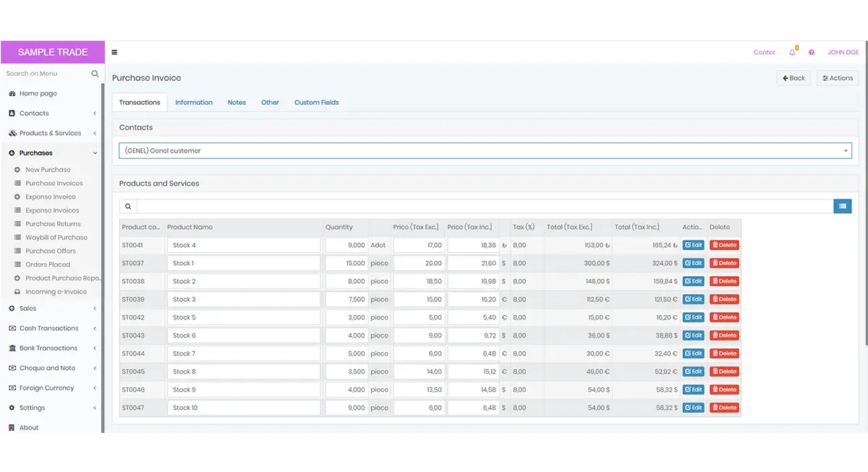The image size is (868, 472).
Task: Edit the Stock 4 row
Action: click(x=693, y=245)
